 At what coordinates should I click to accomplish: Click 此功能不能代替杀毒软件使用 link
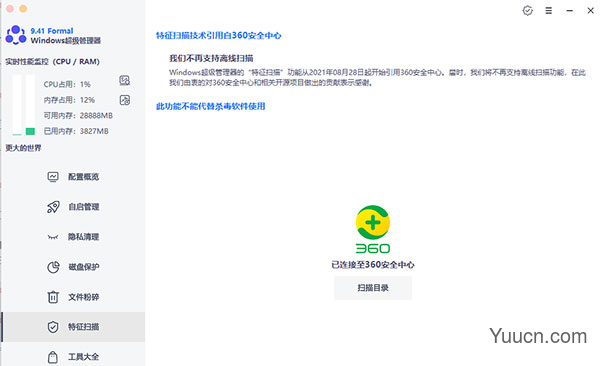pos(210,106)
